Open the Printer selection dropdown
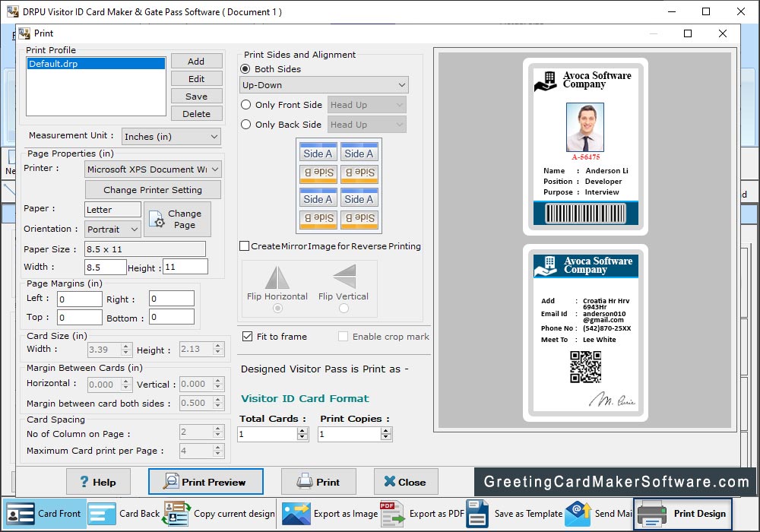Viewport: 760px width, 532px height. pyautogui.click(x=153, y=169)
